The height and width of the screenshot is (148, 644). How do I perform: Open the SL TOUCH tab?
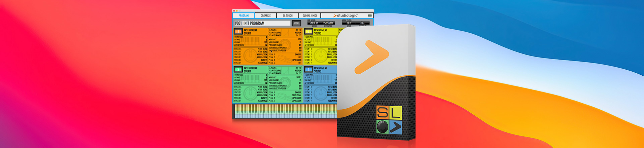pyautogui.click(x=287, y=15)
